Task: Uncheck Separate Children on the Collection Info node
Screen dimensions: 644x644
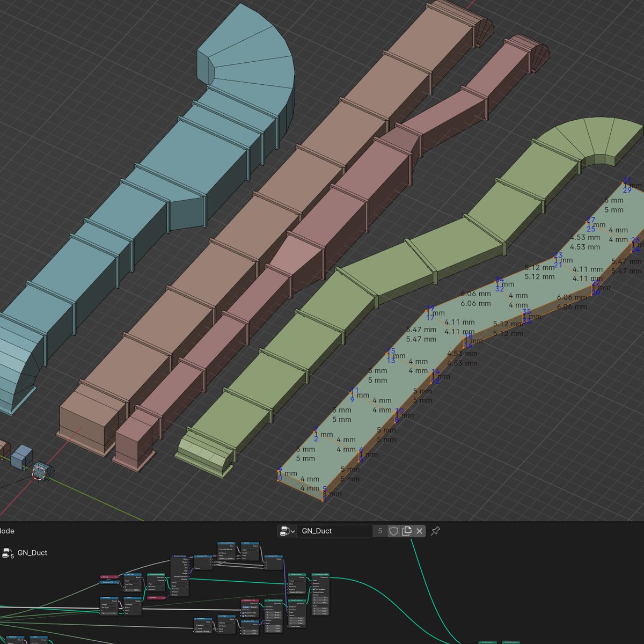Action: (243, 613)
